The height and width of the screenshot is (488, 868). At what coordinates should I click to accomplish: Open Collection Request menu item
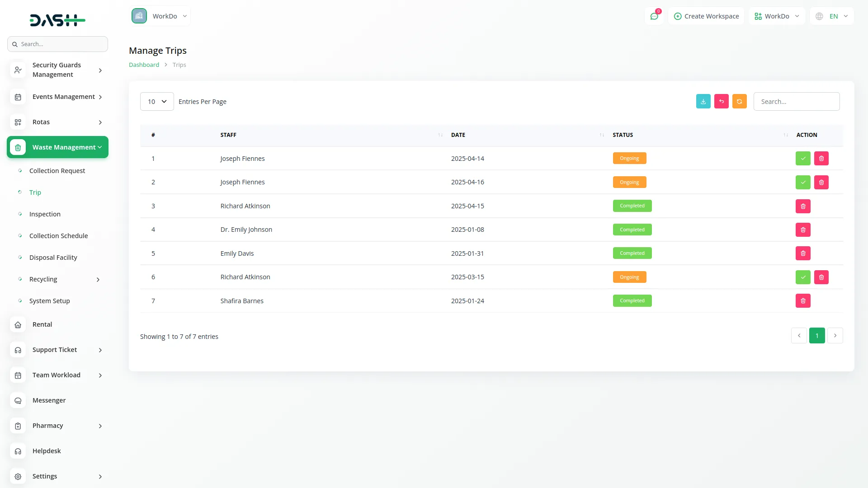[x=57, y=171]
